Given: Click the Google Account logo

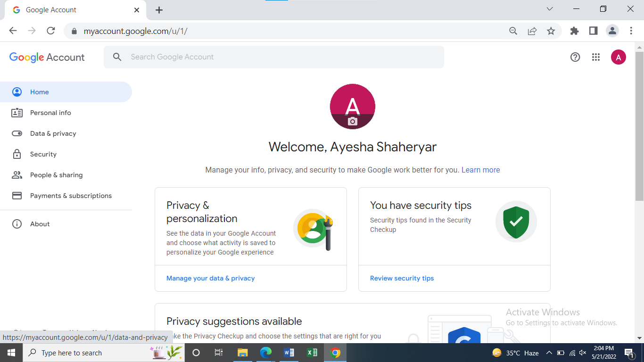Looking at the screenshot, I should coord(47,58).
